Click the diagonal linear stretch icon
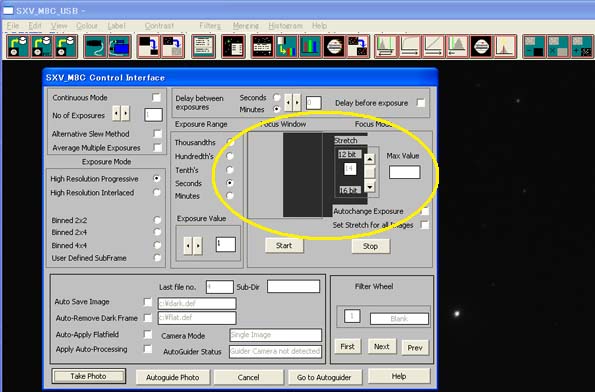 pyautogui.click(x=434, y=46)
